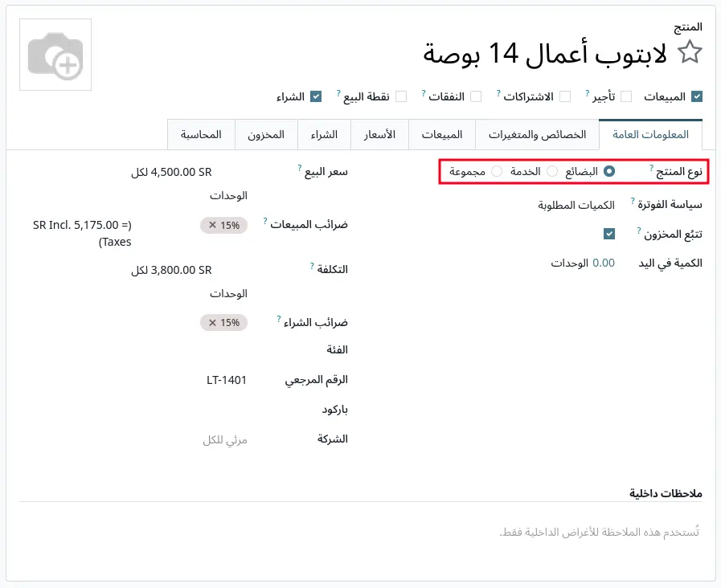The width and height of the screenshot is (721, 588).
Task: Remove the 15% purchase tax tag
Action: 212,323
